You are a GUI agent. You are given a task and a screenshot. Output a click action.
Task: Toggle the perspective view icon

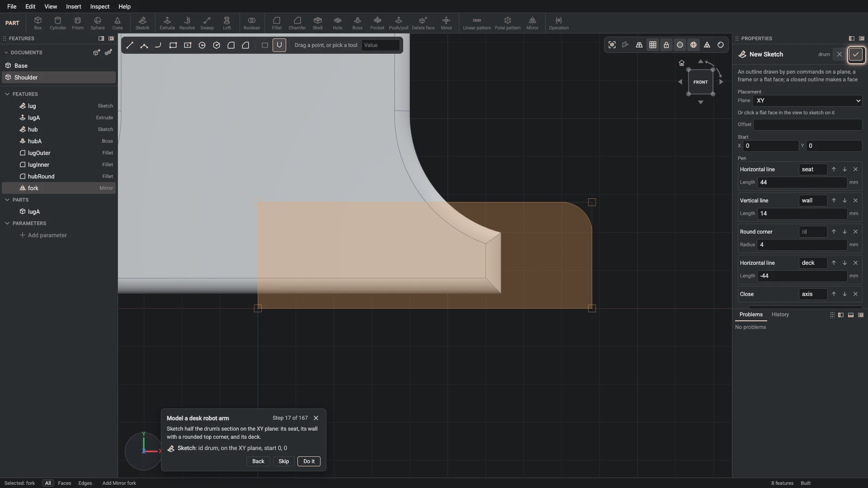[x=639, y=45]
